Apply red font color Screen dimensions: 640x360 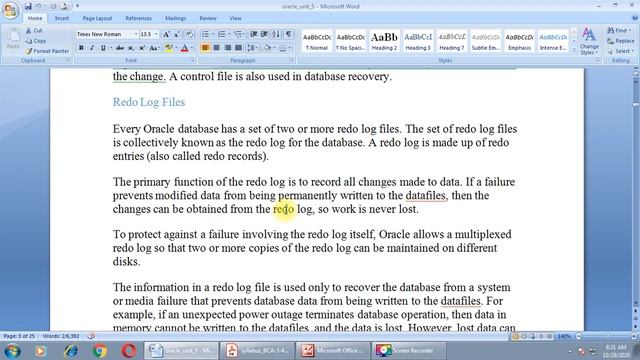tap(184, 48)
